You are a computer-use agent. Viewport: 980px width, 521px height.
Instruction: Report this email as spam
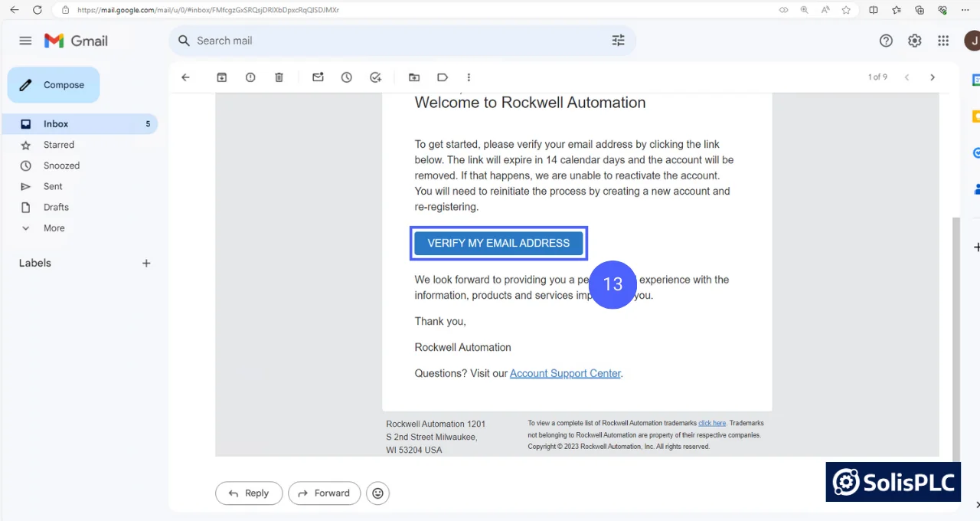click(250, 77)
